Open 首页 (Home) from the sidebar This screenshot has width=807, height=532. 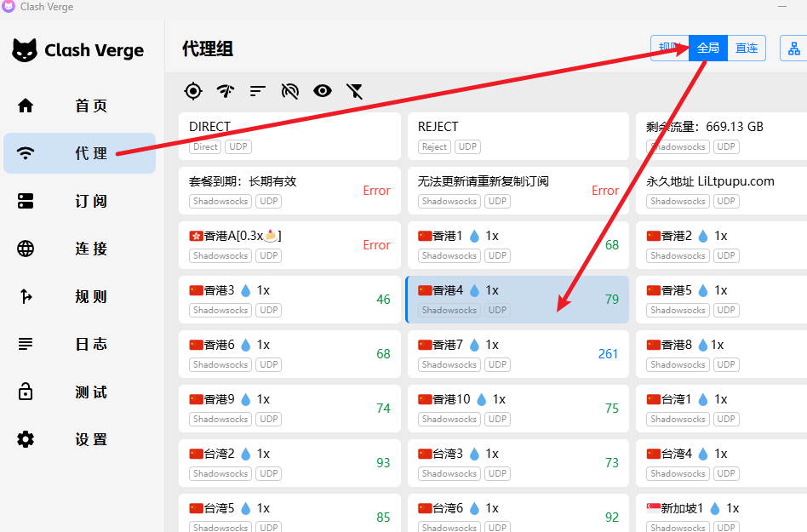click(79, 106)
